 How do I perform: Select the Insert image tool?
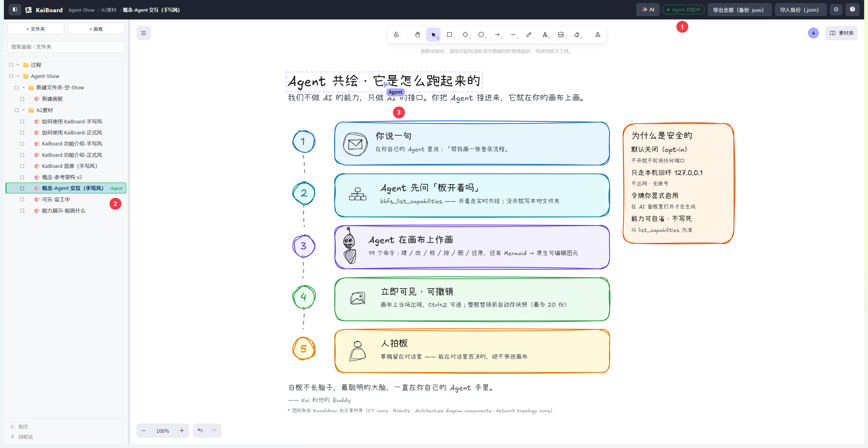[x=561, y=34]
